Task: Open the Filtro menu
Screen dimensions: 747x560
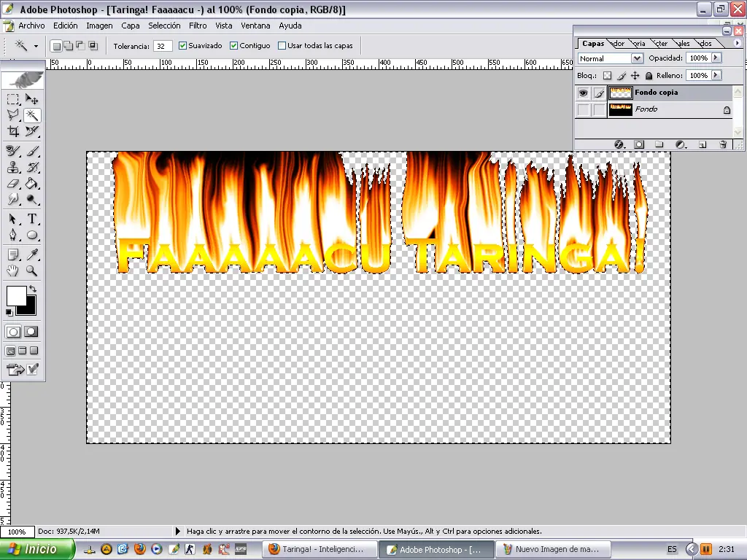Action: pos(198,26)
